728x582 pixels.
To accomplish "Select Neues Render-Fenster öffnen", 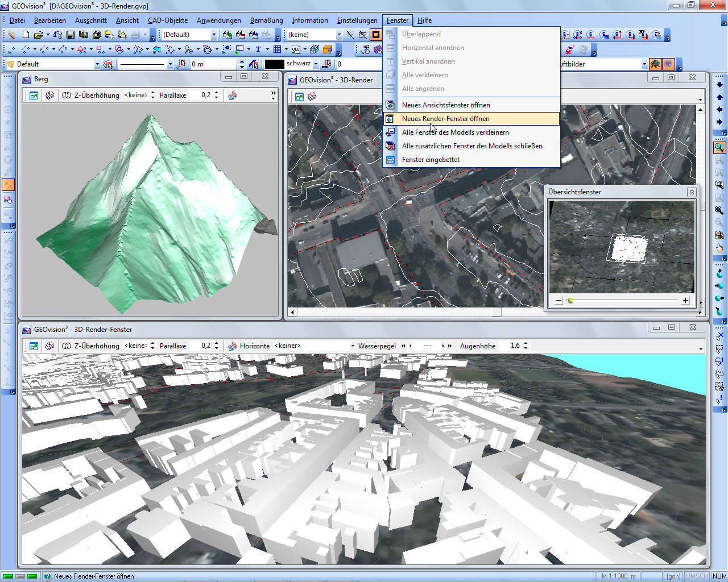I will 471,119.
